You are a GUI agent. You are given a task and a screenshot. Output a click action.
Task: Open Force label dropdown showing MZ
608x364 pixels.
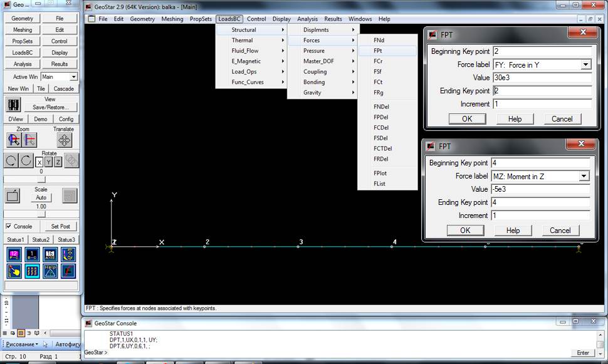[584, 177]
